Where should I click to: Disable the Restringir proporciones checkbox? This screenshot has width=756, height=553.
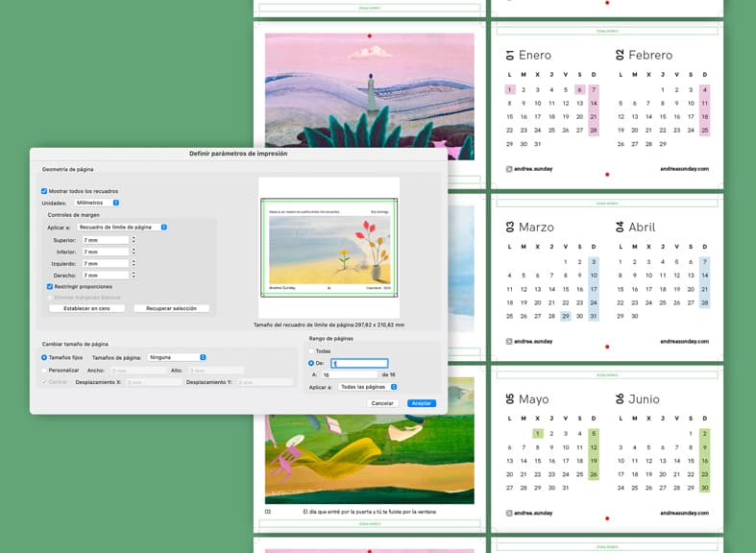(x=50, y=286)
